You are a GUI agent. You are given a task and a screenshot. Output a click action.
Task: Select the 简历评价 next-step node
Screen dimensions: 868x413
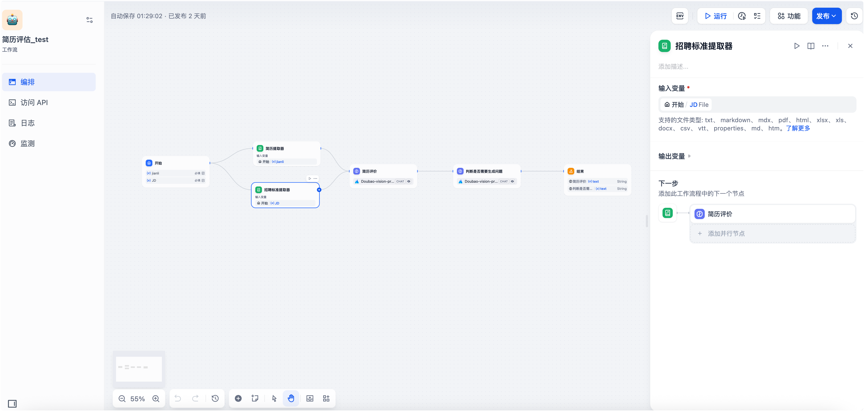tap(773, 214)
